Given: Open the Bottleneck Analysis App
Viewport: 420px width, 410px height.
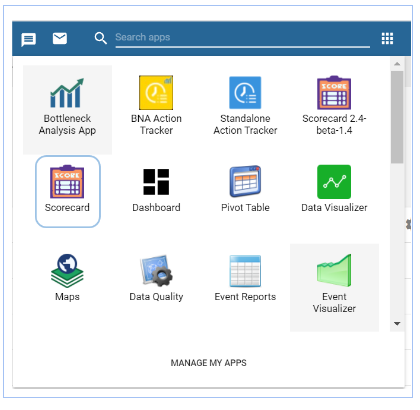Looking at the screenshot, I should pos(67,110).
